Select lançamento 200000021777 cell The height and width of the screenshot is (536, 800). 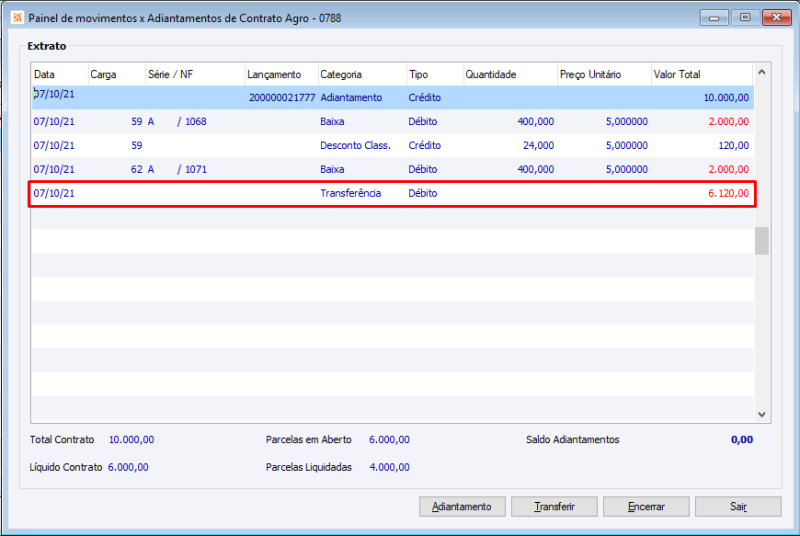[x=282, y=98]
